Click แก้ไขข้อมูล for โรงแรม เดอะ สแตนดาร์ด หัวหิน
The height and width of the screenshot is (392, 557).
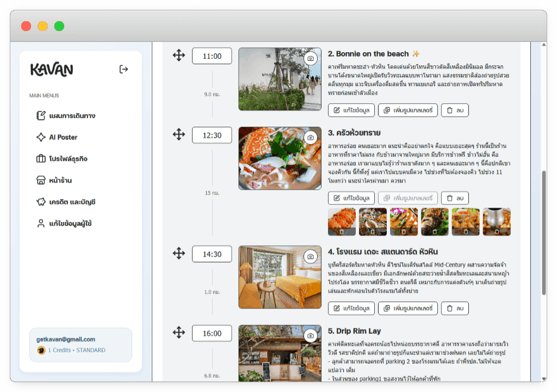coord(351,309)
